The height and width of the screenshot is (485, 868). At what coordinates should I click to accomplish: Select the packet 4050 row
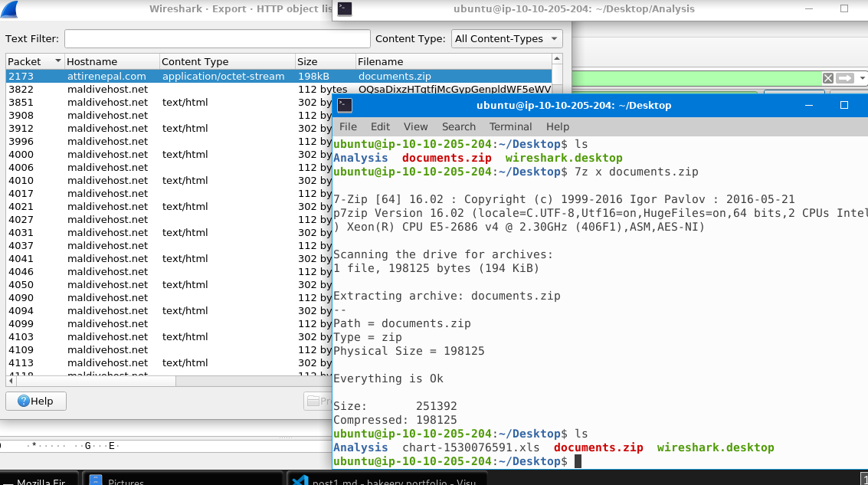tap(169, 284)
